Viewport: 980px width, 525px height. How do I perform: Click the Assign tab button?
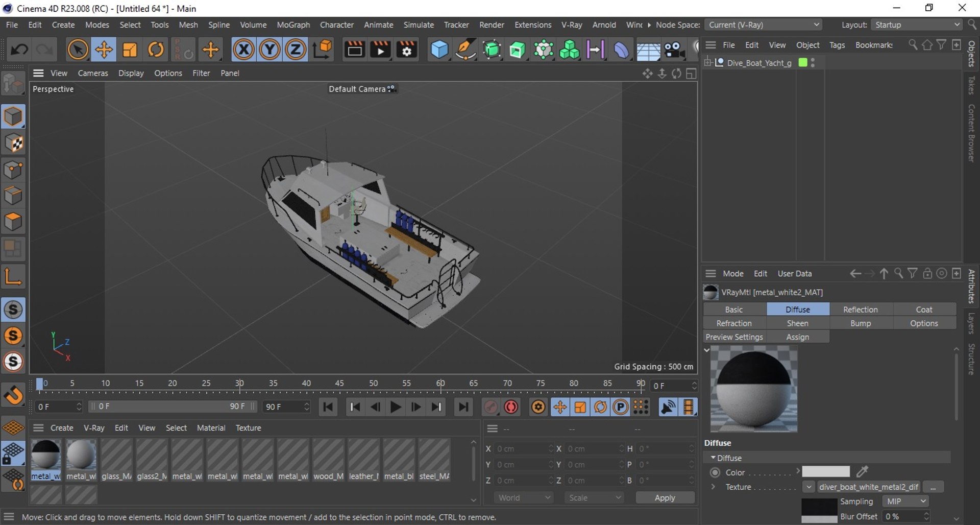798,337
